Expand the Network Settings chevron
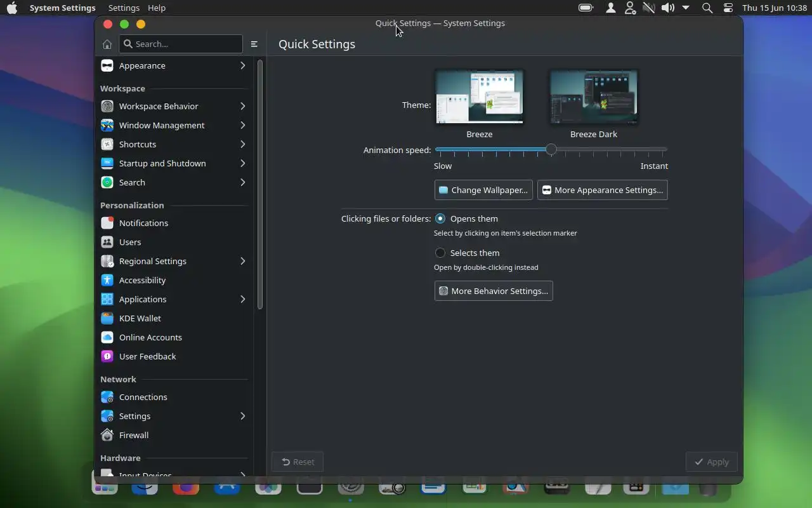The image size is (812, 508). (242, 416)
